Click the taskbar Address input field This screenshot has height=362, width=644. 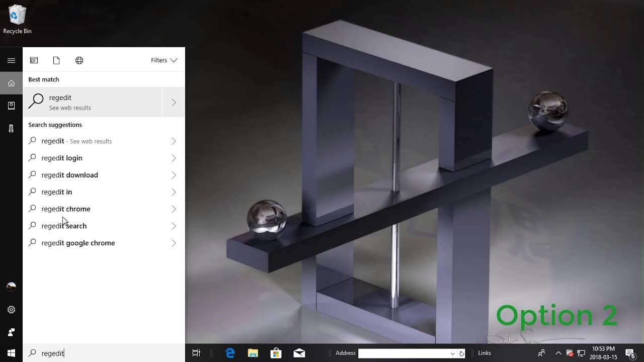[404, 353]
